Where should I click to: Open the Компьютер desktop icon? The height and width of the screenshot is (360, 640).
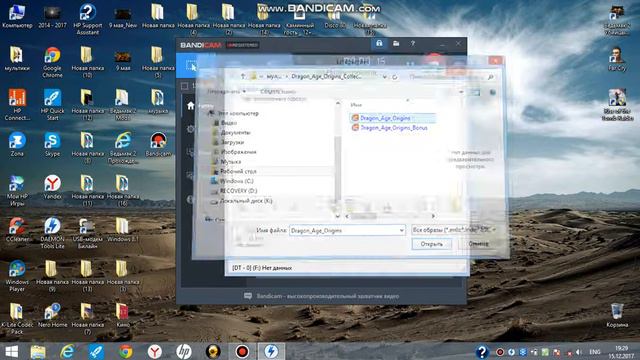click(17, 16)
